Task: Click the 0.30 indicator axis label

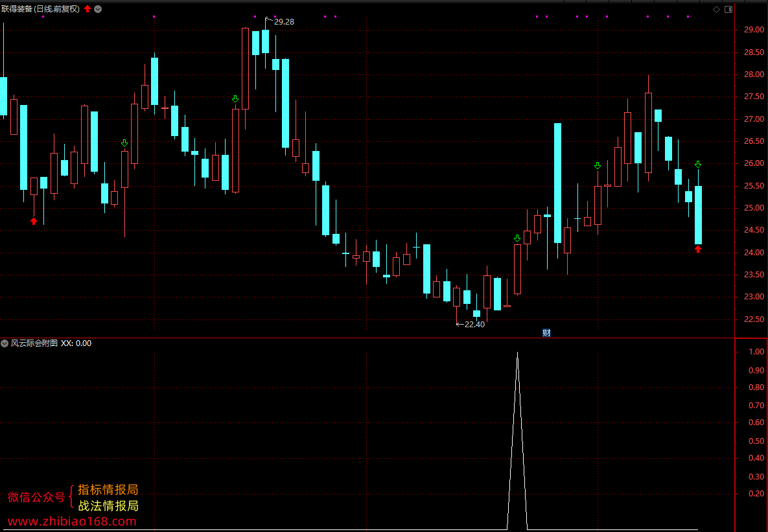Action: click(756, 477)
